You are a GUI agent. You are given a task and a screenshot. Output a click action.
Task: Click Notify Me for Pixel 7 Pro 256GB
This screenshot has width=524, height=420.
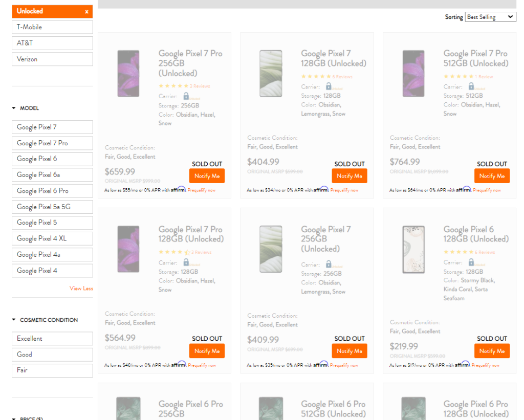(207, 176)
